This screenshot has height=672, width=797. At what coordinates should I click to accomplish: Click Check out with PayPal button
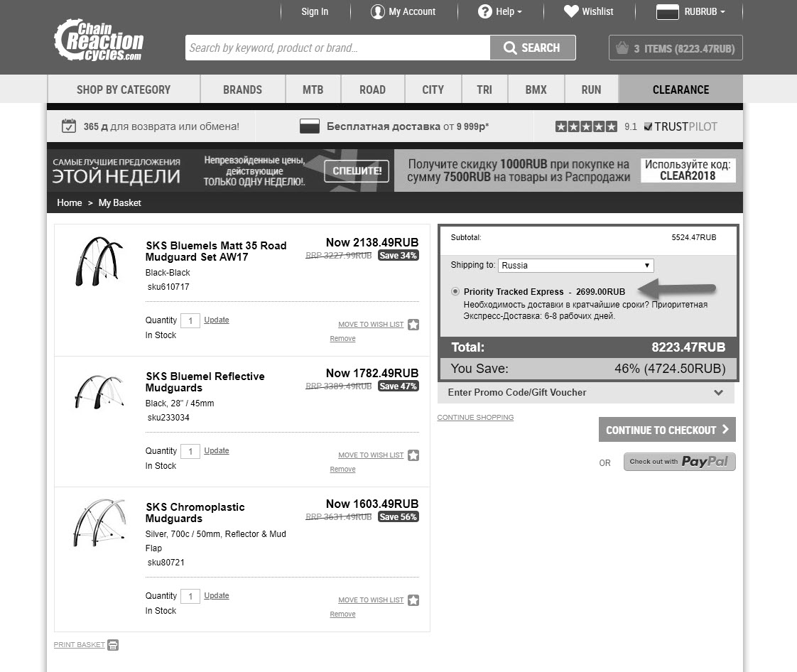680,462
